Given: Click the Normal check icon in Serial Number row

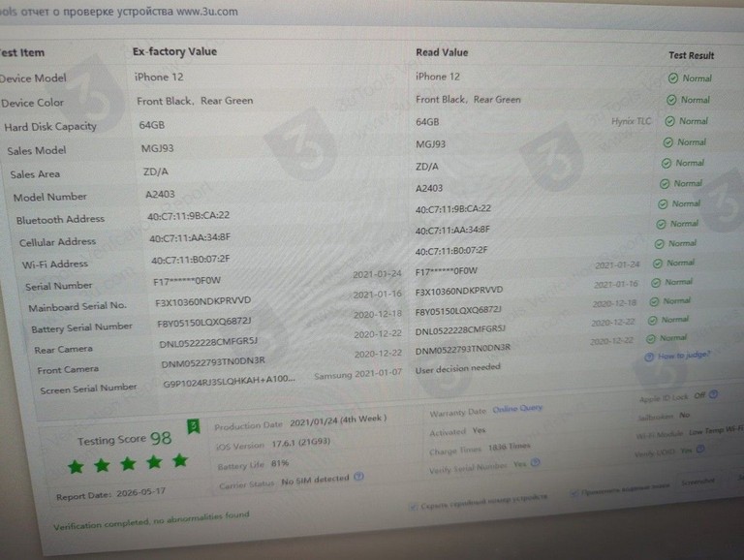Looking at the screenshot, I should coord(658,264).
